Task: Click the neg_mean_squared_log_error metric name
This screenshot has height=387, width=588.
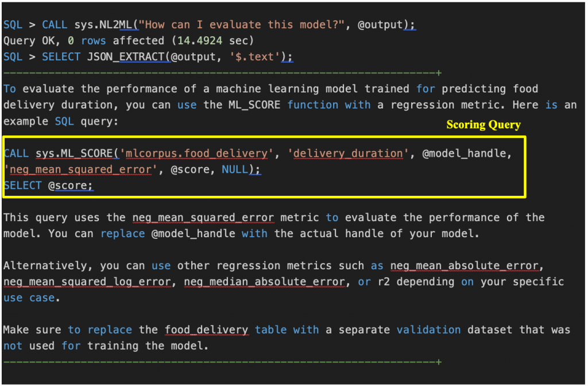Action: 87,282
